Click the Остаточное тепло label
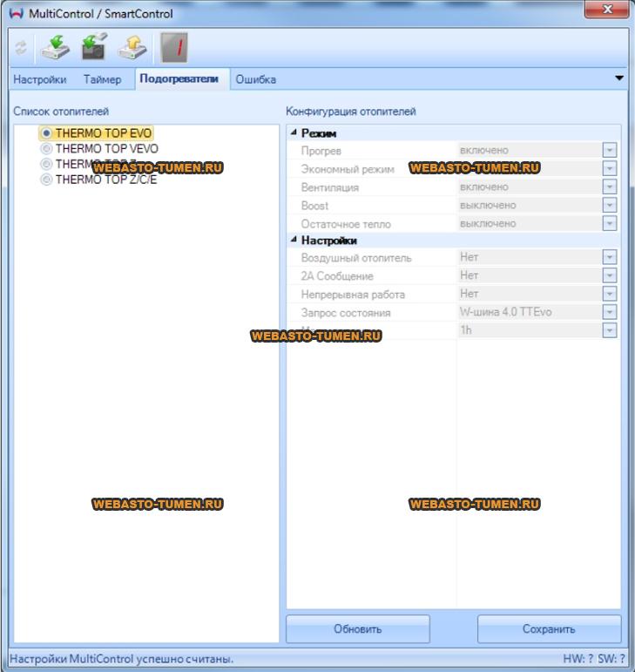The image size is (635, 672). 346,224
